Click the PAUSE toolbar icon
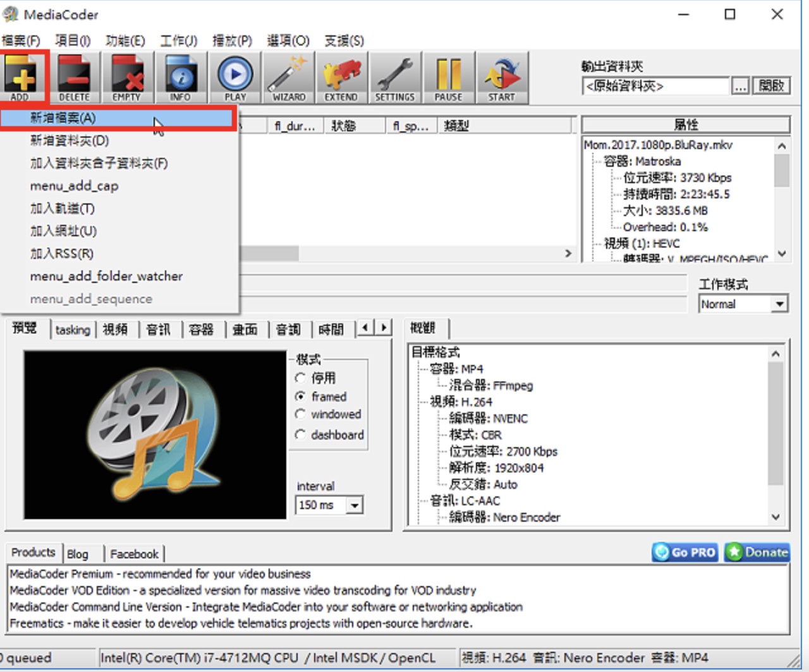This screenshot has height=672, width=809. [x=448, y=77]
